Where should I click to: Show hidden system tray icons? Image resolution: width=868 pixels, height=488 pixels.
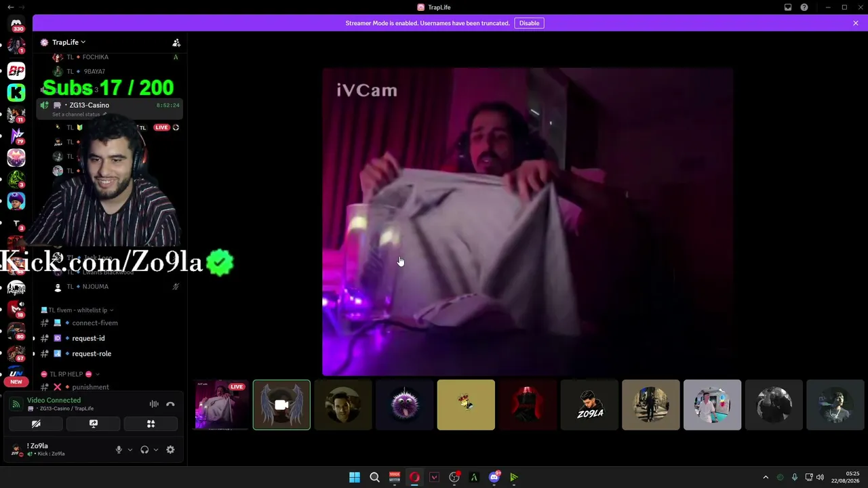(x=766, y=477)
